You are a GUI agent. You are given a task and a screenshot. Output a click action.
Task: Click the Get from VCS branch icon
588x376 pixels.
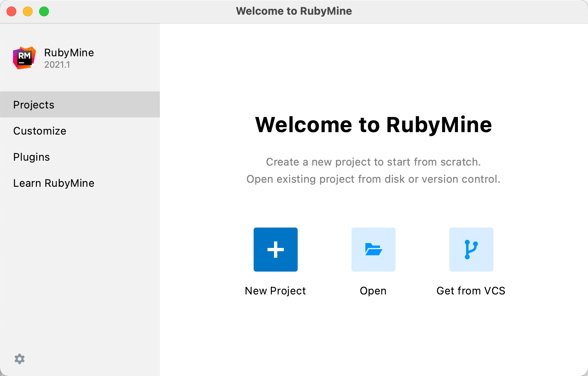471,250
